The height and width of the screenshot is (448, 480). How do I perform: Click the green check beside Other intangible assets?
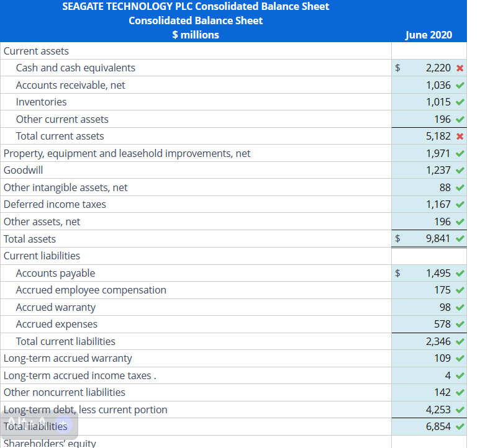(x=460, y=187)
